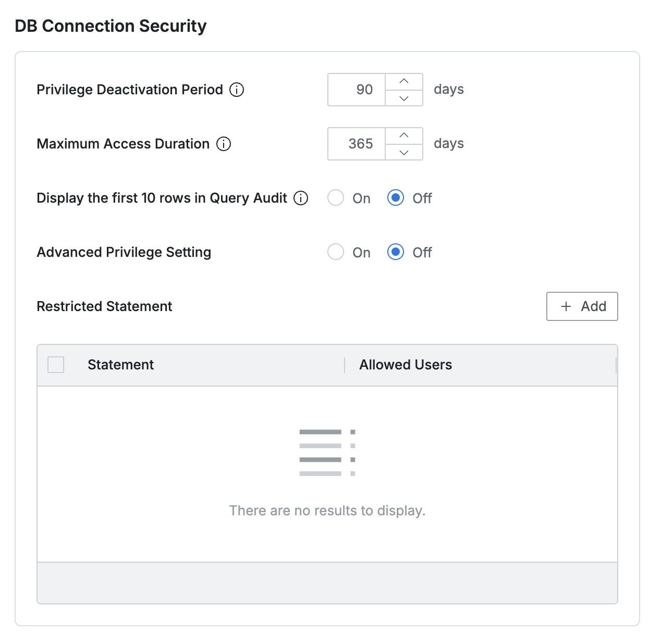Increase Privilege Deactivation Period with up arrow
662x644 pixels.
tap(403, 81)
